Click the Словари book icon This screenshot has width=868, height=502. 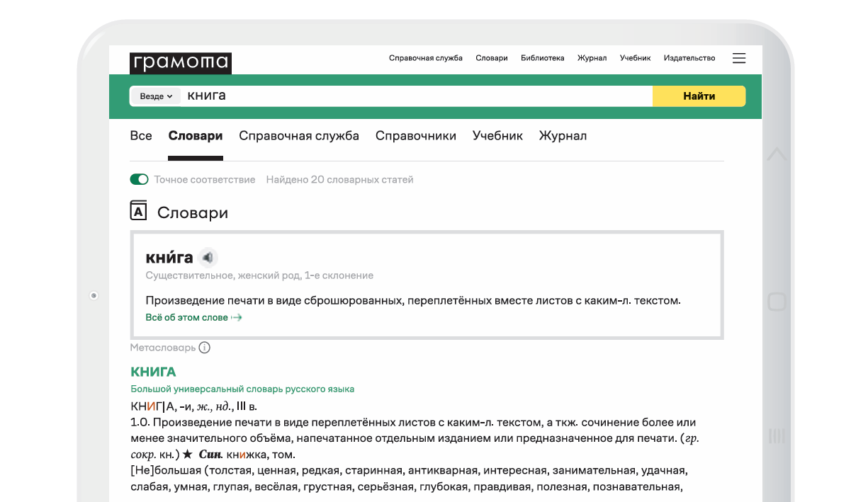pyautogui.click(x=138, y=210)
